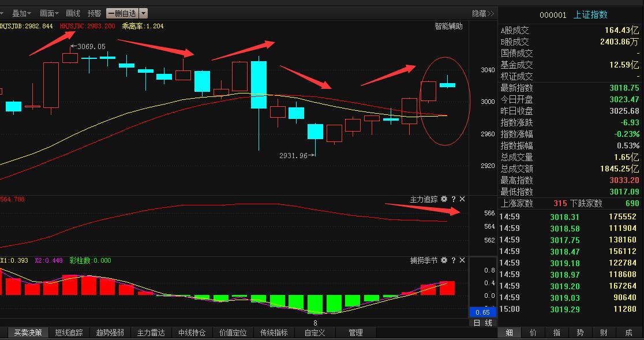644x340 pixels.
Task: Open the 预警 price alert tool
Action: click(x=94, y=13)
